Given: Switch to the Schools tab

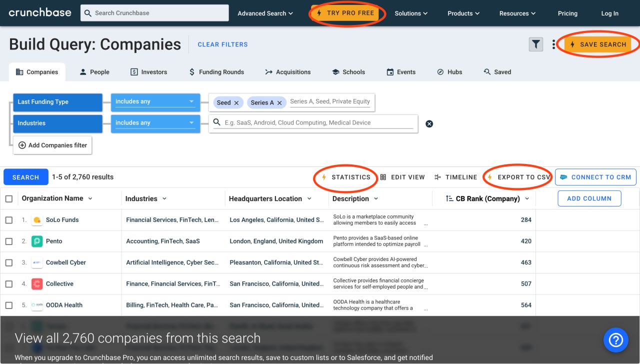Looking at the screenshot, I should [x=348, y=72].
